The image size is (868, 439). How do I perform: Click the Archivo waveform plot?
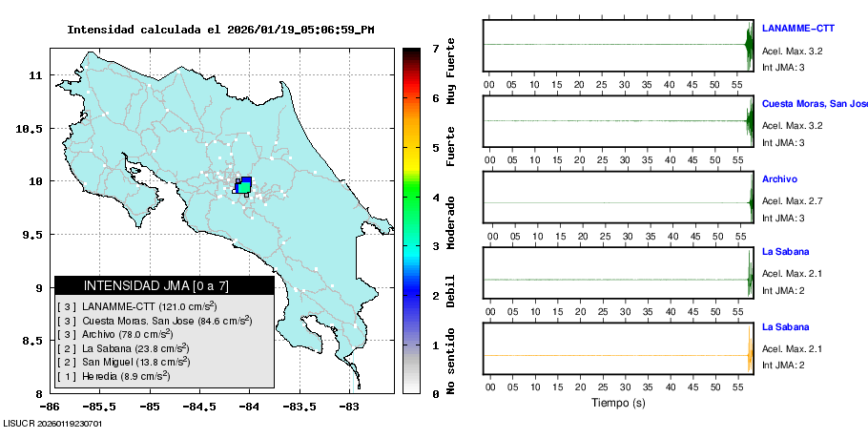pos(620,202)
